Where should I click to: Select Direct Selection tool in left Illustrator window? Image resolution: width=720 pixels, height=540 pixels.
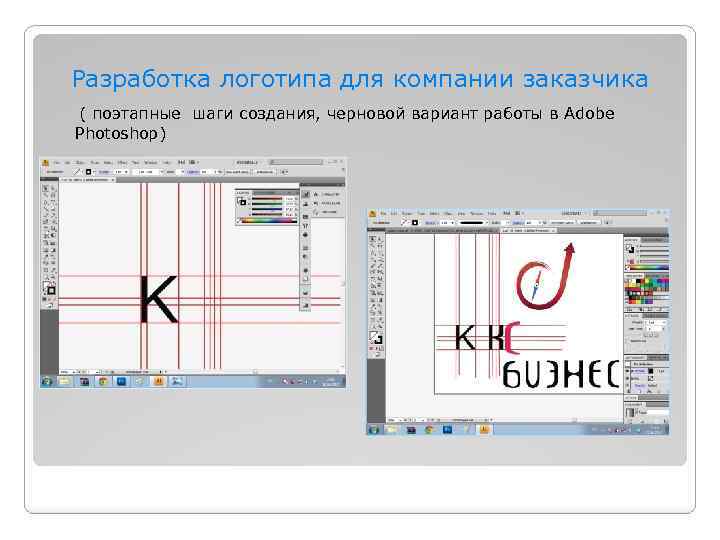[52, 188]
